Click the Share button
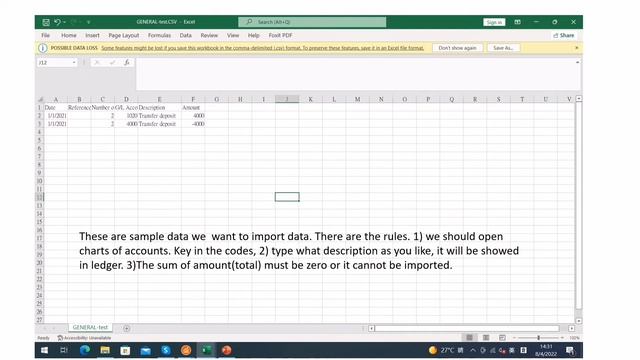 tap(564, 36)
